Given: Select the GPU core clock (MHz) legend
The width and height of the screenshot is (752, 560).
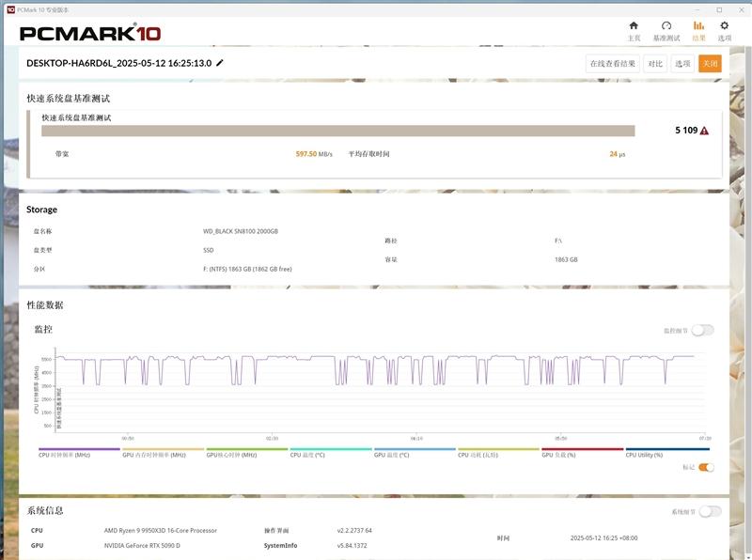Looking at the screenshot, I should point(247,453).
